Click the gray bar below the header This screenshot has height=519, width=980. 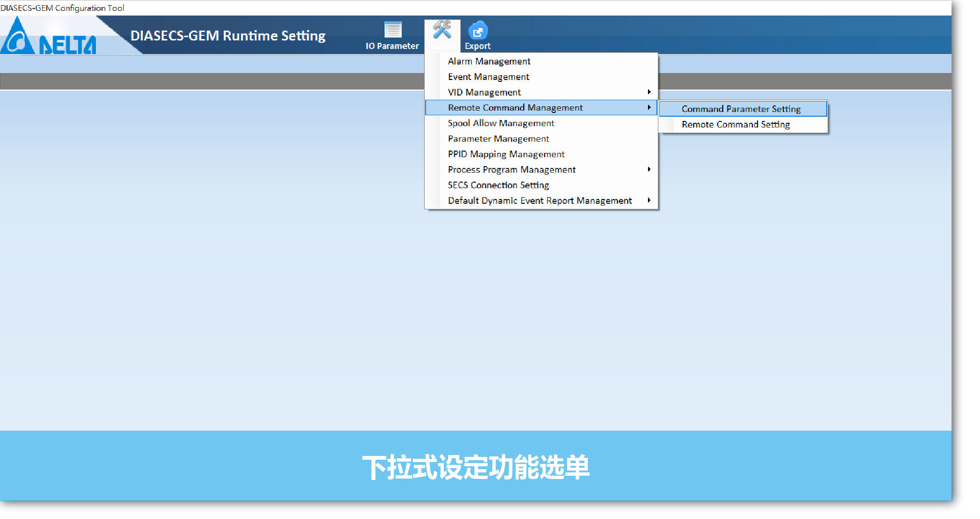point(212,81)
